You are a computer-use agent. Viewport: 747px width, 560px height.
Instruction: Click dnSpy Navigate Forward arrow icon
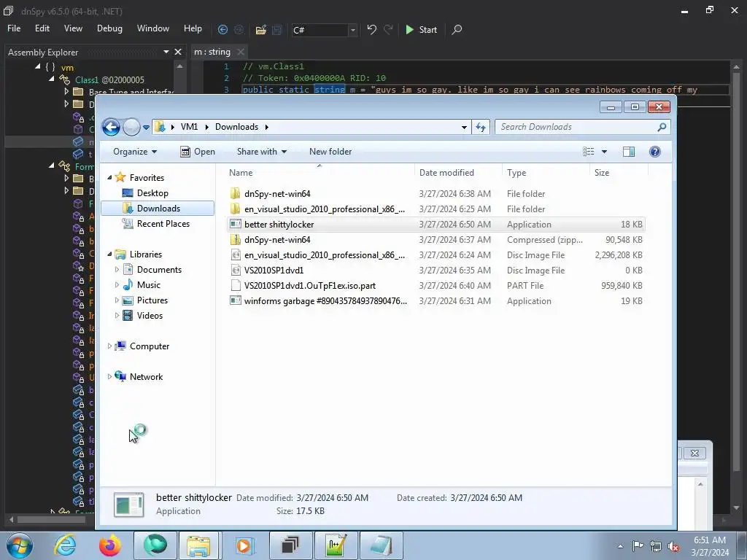pos(239,29)
